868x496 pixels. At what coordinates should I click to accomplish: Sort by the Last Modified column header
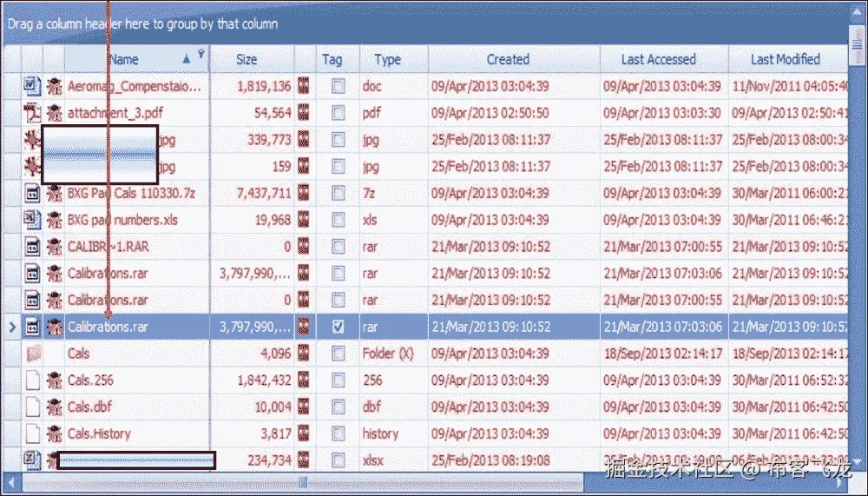788,59
